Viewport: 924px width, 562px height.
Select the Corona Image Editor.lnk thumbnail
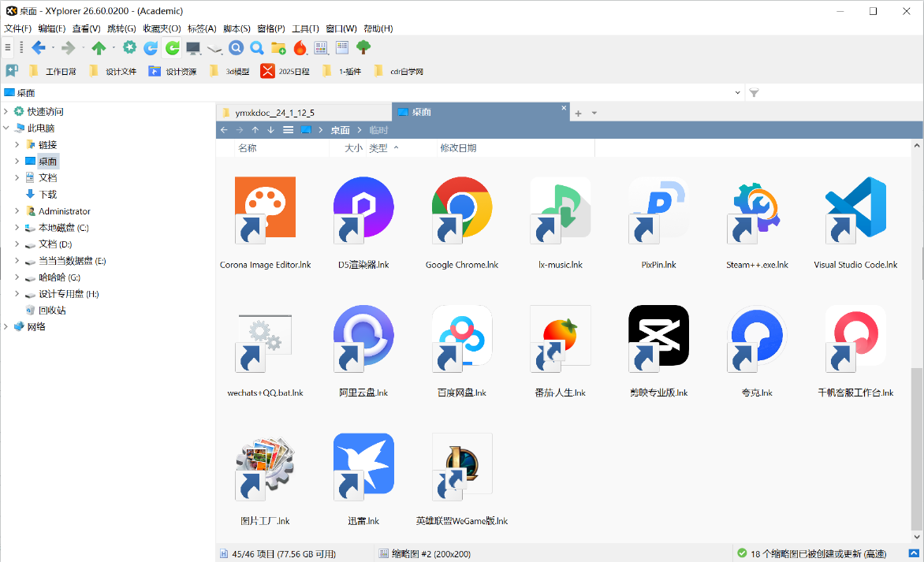coord(265,223)
